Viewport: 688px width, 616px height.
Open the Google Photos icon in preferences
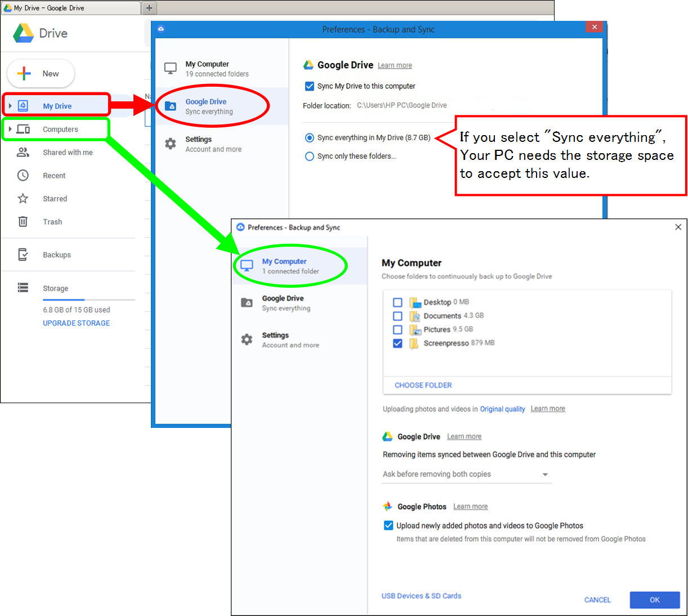388,506
